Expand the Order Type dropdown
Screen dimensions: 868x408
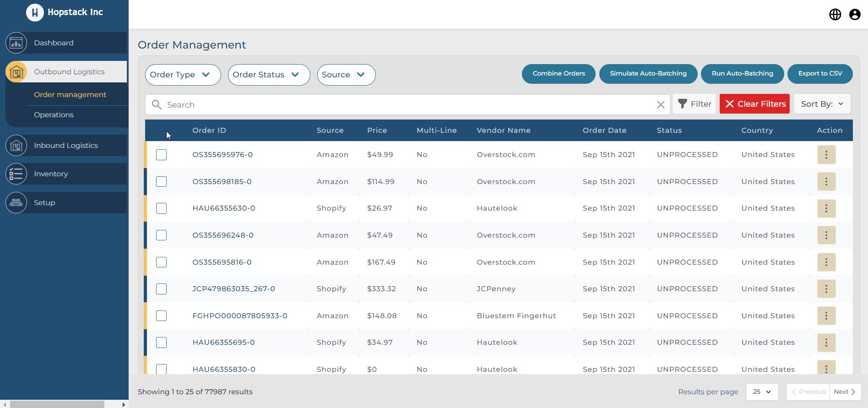(x=183, y=75)
